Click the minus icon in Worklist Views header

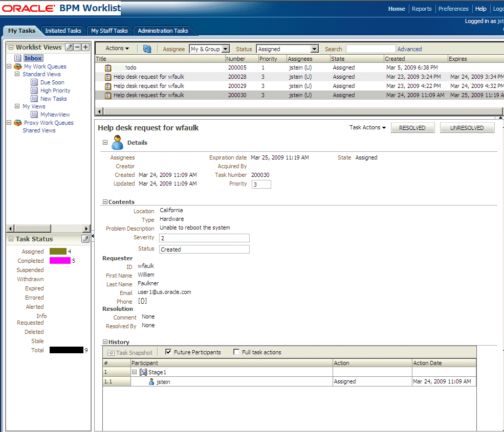[77, 47]
